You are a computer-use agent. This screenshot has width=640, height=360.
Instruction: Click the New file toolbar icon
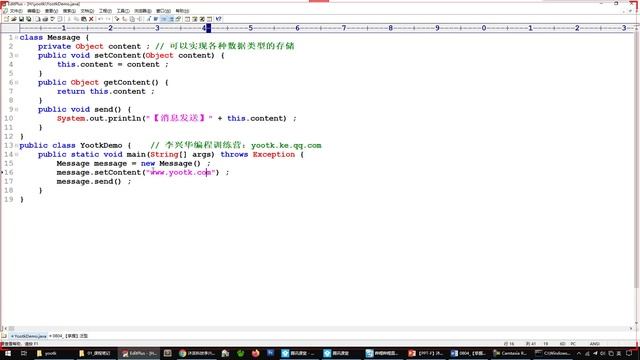pos(7,19)
